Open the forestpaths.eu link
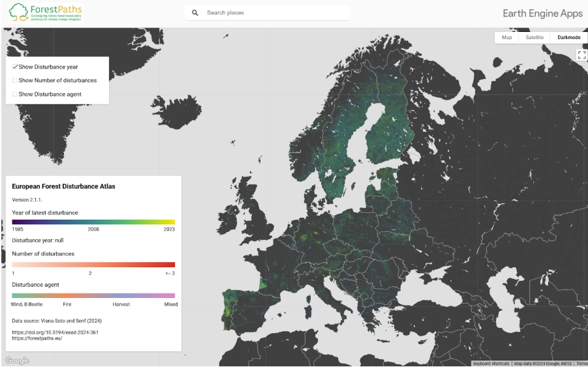588x367 pixels. (x=37, y=338)
